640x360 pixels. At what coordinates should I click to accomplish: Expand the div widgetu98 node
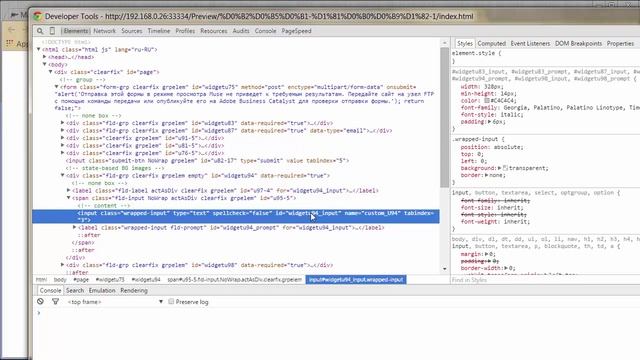pyautogui.click(x=62, y=265)
